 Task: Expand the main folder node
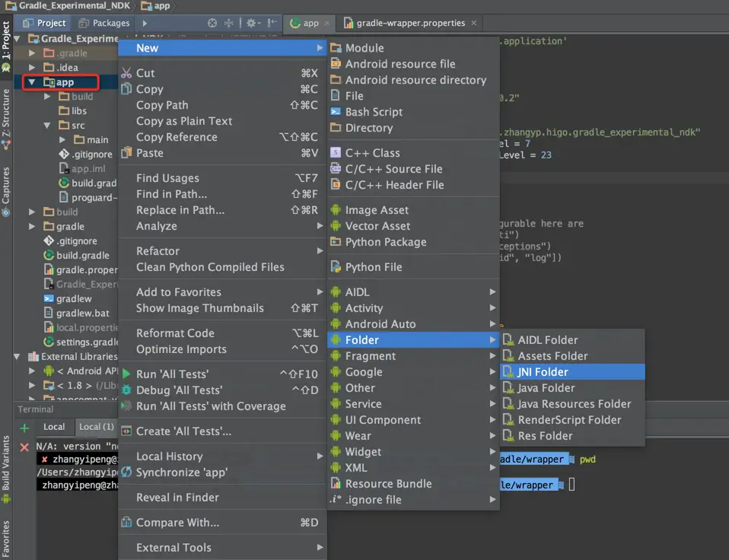62,140
